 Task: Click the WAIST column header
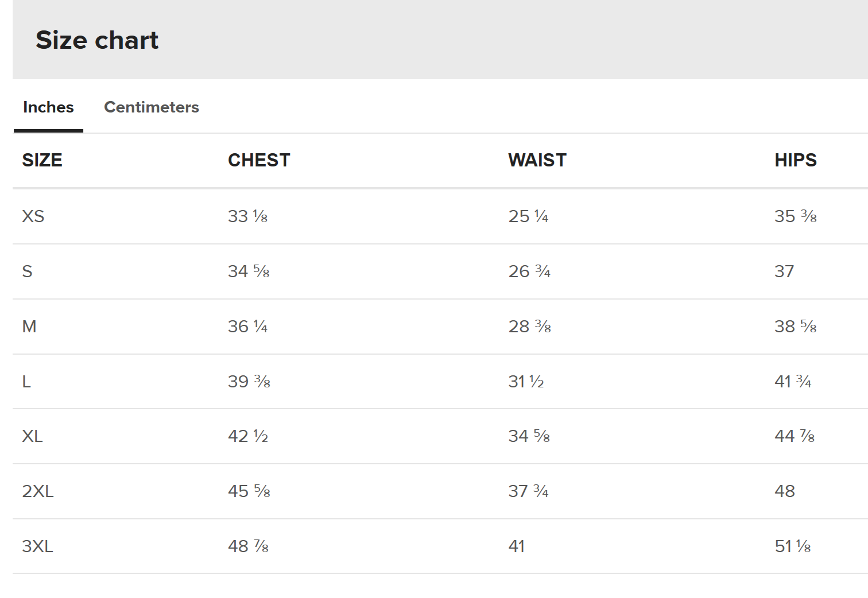click(x=537, y=160)
